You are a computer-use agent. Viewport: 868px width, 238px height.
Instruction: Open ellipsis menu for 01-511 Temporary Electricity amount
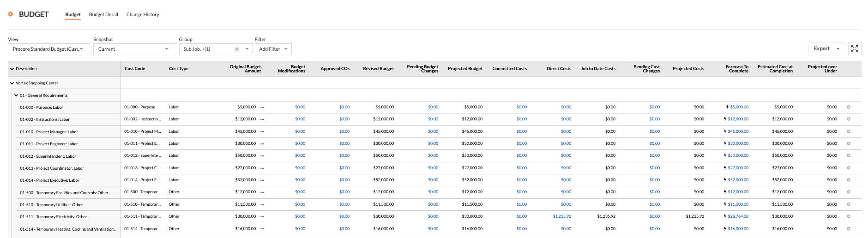(262, 216)
